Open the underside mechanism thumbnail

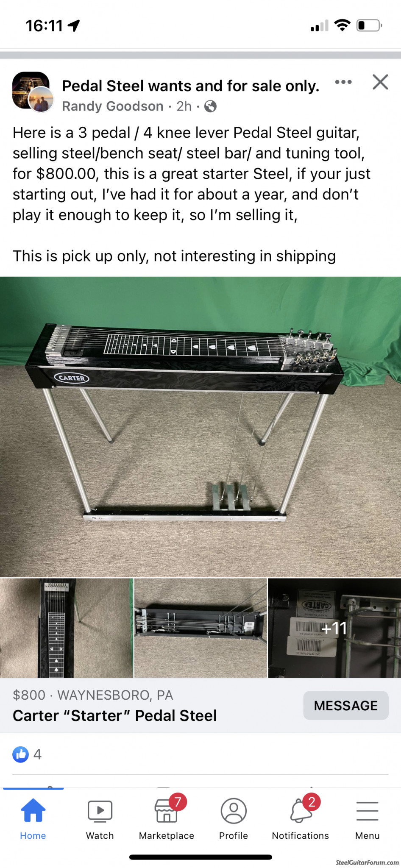[x=200, y=628]
